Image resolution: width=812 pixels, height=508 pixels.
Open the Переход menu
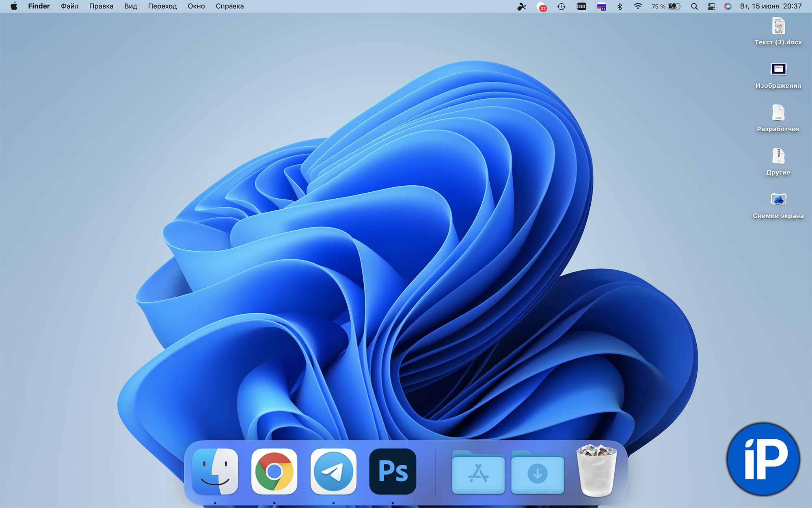162,6
